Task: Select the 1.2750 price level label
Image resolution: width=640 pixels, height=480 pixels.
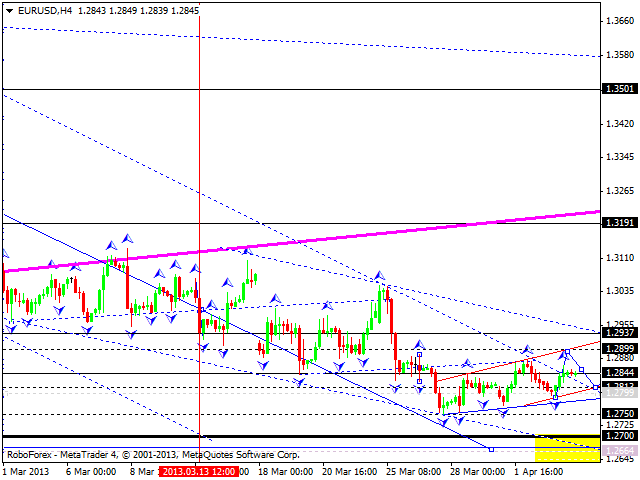Action: (618, 413)
